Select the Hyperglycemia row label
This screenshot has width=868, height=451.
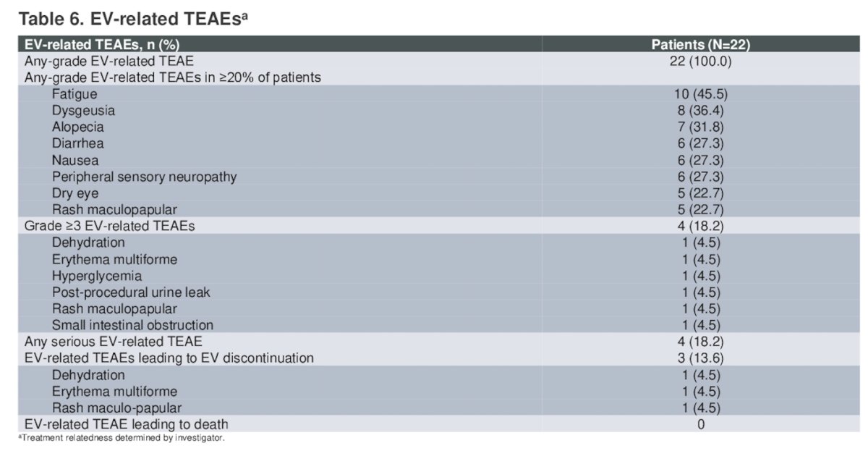click(96, 276)
